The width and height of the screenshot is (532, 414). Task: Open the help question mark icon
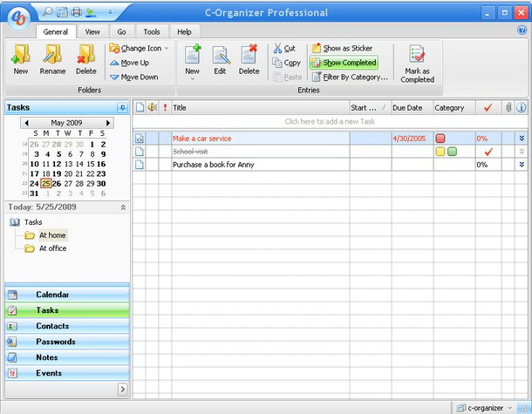(522, 31)
